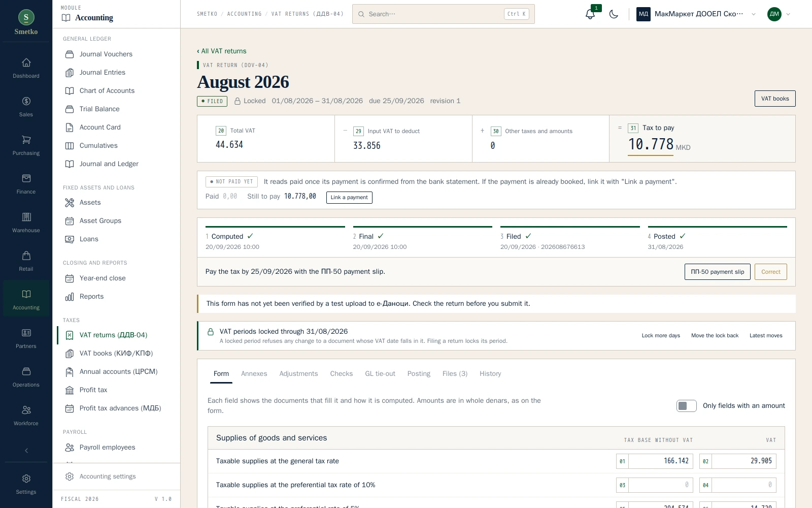Click Move the lock back
Screen dimensions: 812x508
(x=715, y=336)
